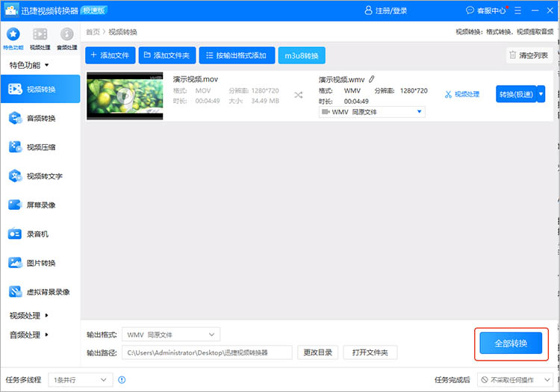Image resolution: width=560 pixels, height=392 pixels.
Task: Open 视频转文字 in the sidebar
Action: point(40,176)
